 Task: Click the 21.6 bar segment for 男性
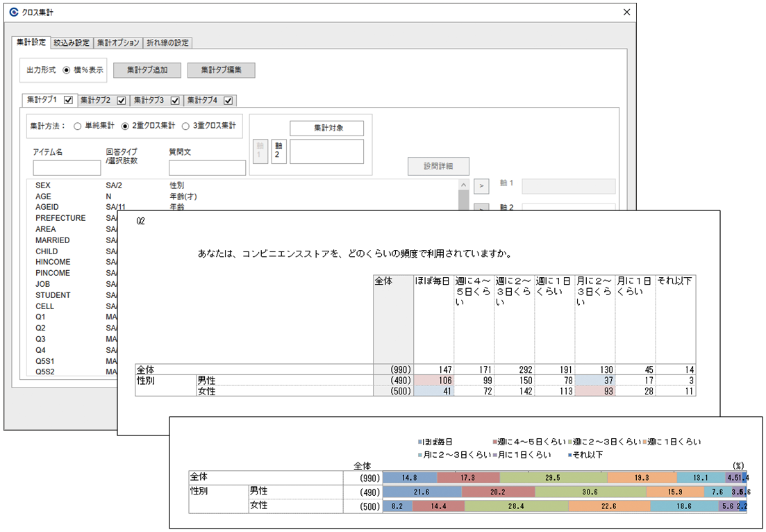[422, 492]
